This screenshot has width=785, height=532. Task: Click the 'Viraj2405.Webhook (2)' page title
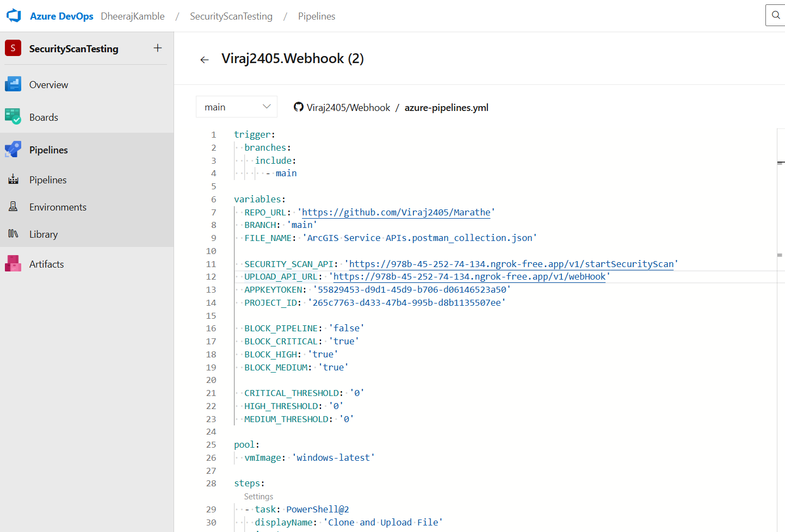293,58
